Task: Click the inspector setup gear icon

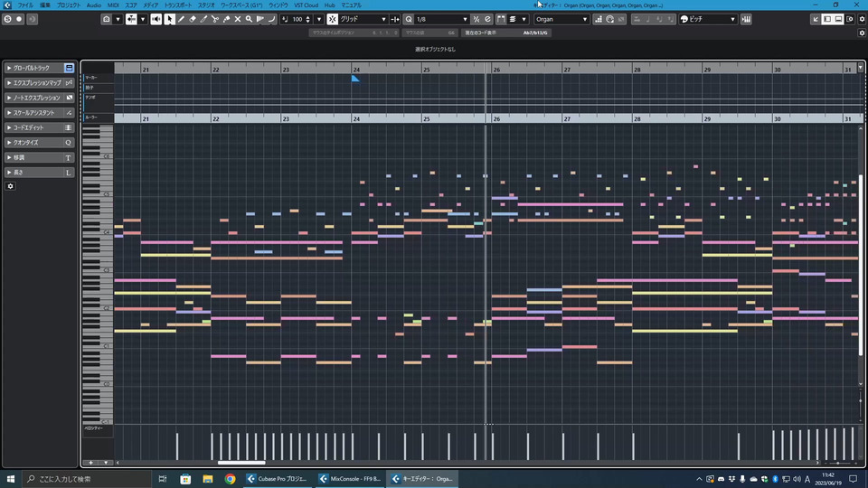Action: pyautogui.click(x=11, y=186)
